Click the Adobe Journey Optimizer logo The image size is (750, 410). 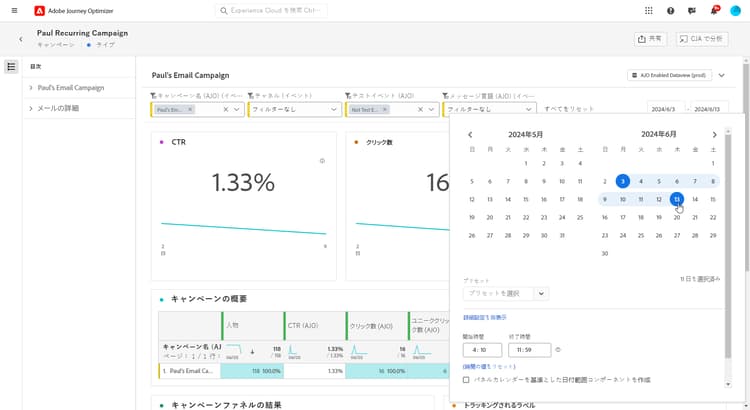point(39,11)
